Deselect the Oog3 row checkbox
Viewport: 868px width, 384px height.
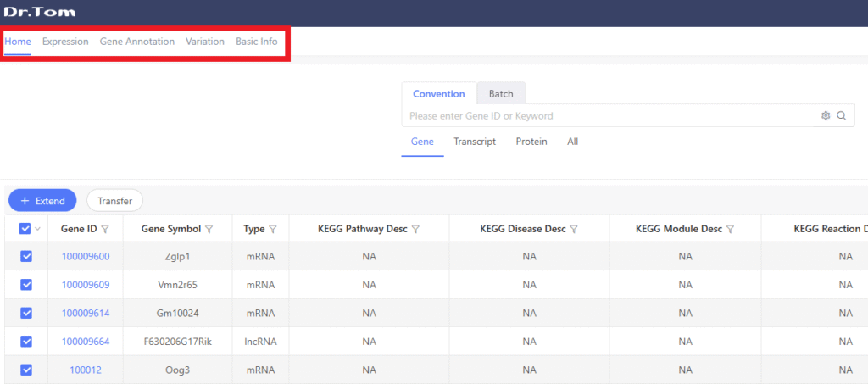coord(26,370)
